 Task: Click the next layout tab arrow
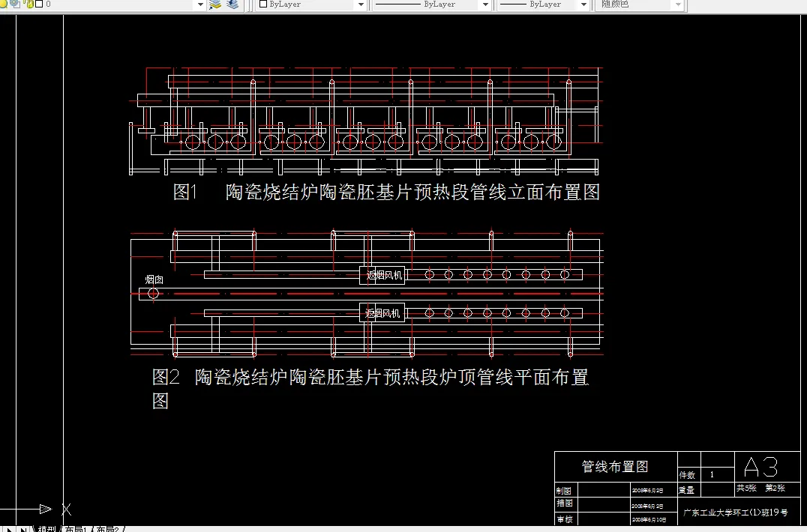click(x=10, y=529)
